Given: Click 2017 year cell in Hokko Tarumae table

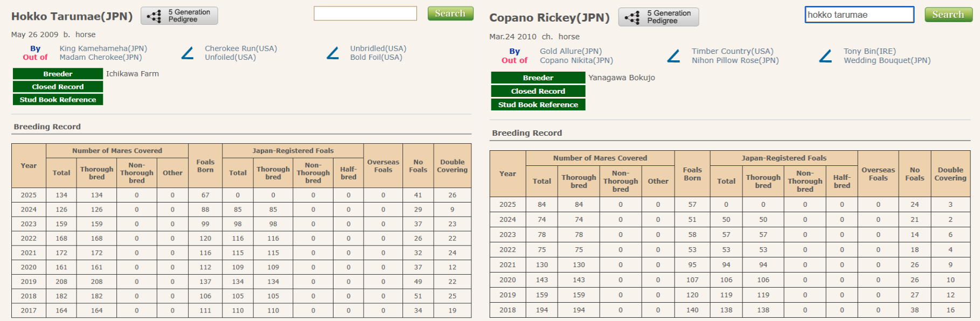Looking at the screenshot, I should pos(29,311).
